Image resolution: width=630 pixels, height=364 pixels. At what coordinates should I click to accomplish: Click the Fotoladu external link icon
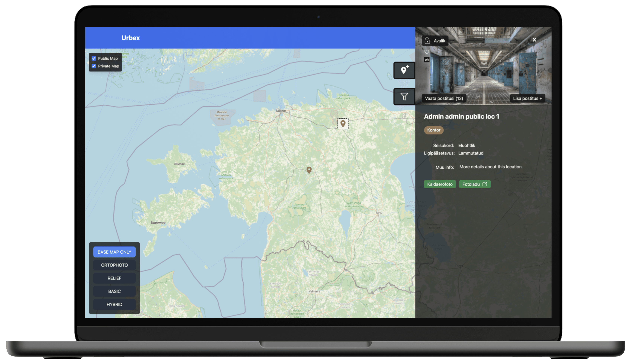(484, 184)
